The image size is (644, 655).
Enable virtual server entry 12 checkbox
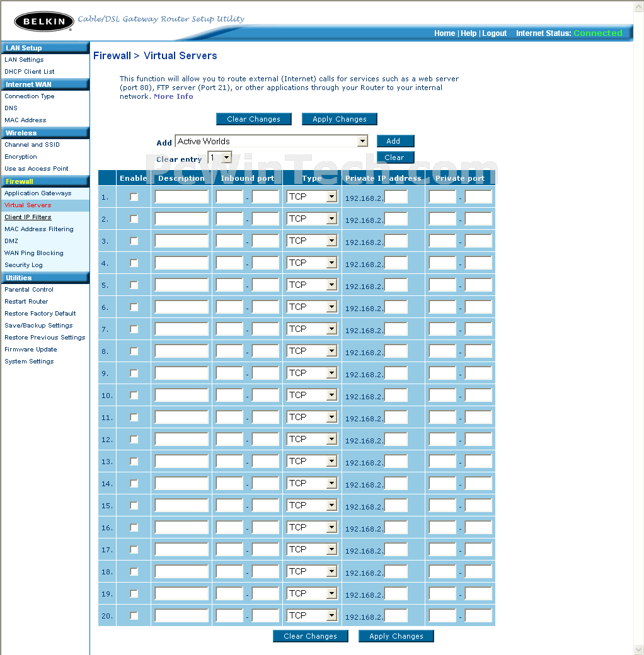point(134,440)
